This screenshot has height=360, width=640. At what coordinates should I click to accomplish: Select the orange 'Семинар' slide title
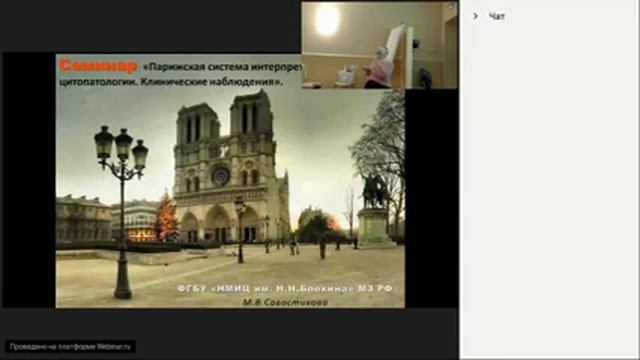coord(98,66)
